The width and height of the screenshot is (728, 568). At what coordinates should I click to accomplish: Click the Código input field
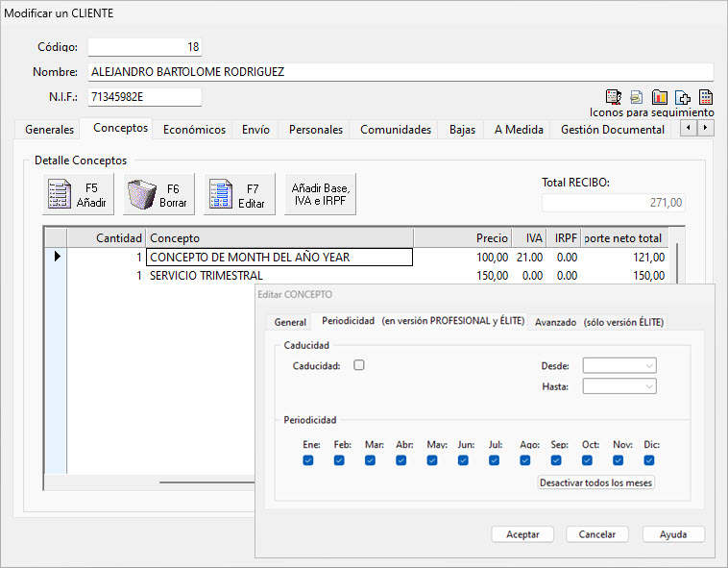(x=145, y=47)
